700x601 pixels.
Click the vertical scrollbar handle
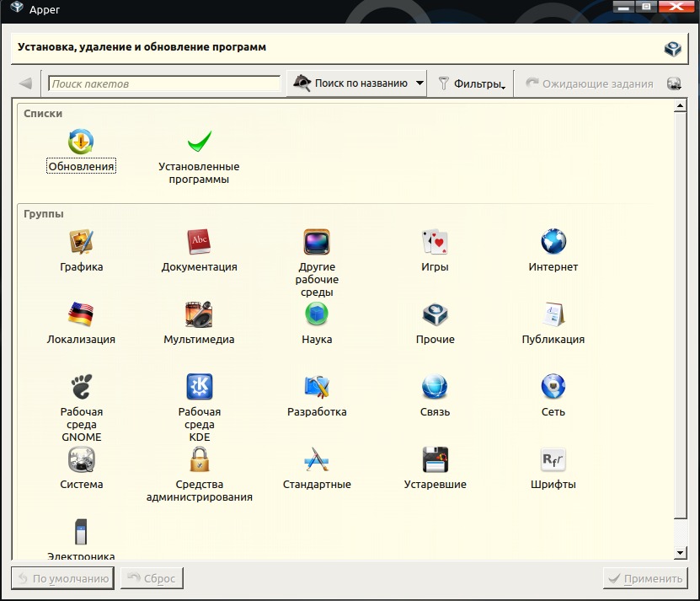tap(680, 316)
